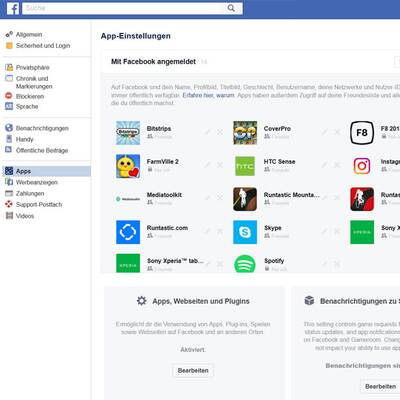Open the Bitstrips app name link
The width and height of the screenshot is (400, 400).
click(159, 128)
